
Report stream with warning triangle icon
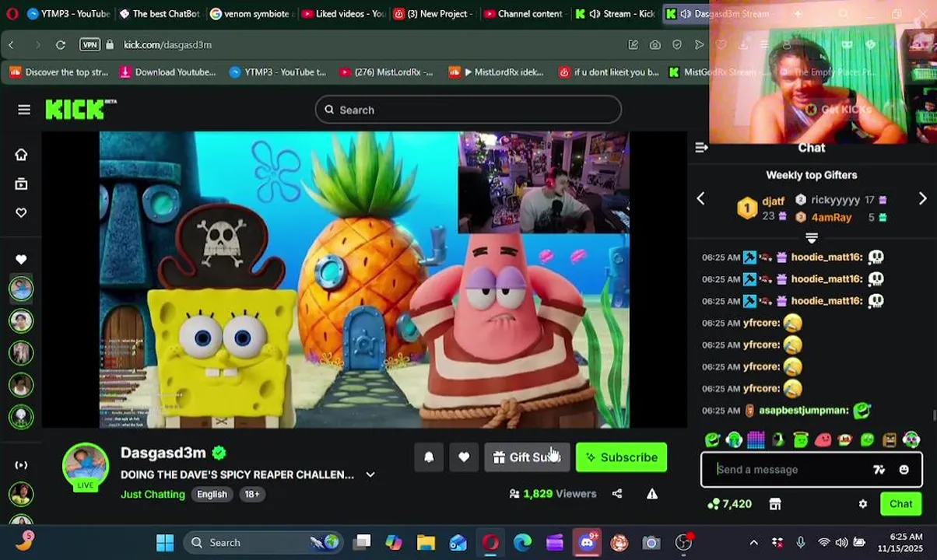pyautogui.click(x=652, y=493)
